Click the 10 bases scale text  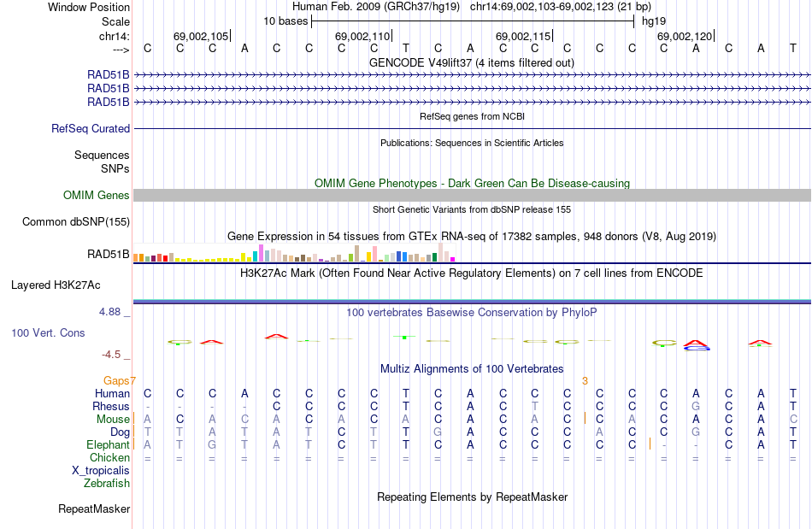click(285, 21)
